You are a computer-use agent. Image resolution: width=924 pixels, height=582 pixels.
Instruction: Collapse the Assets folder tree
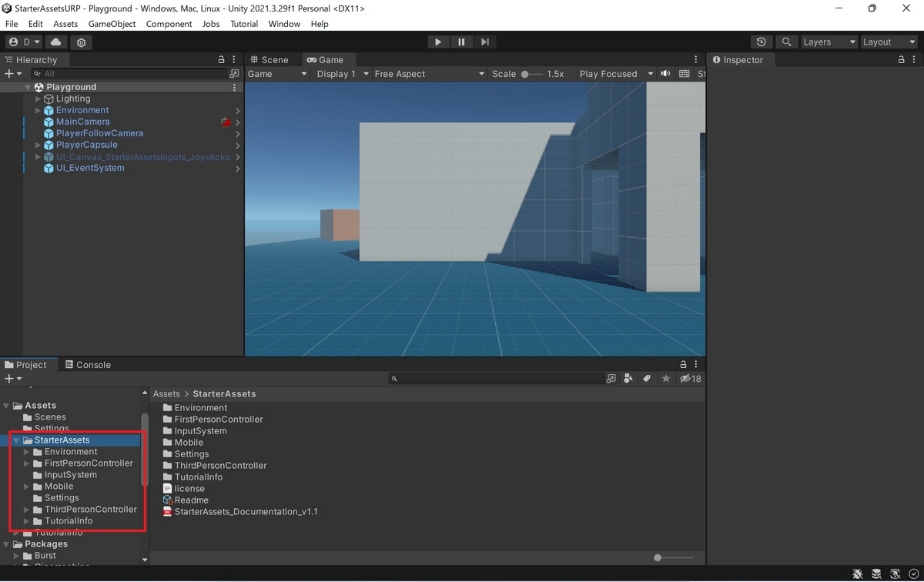click(7, 406)
